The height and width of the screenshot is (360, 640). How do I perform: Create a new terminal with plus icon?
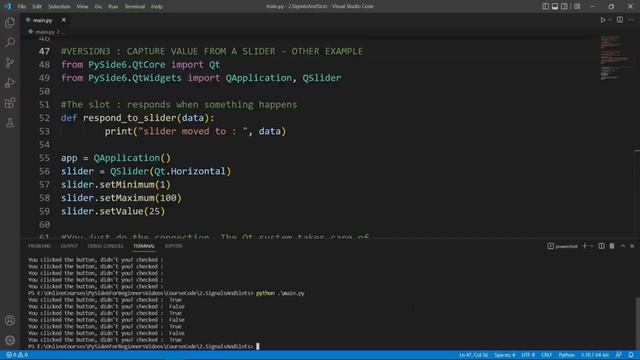coord(584,246)
